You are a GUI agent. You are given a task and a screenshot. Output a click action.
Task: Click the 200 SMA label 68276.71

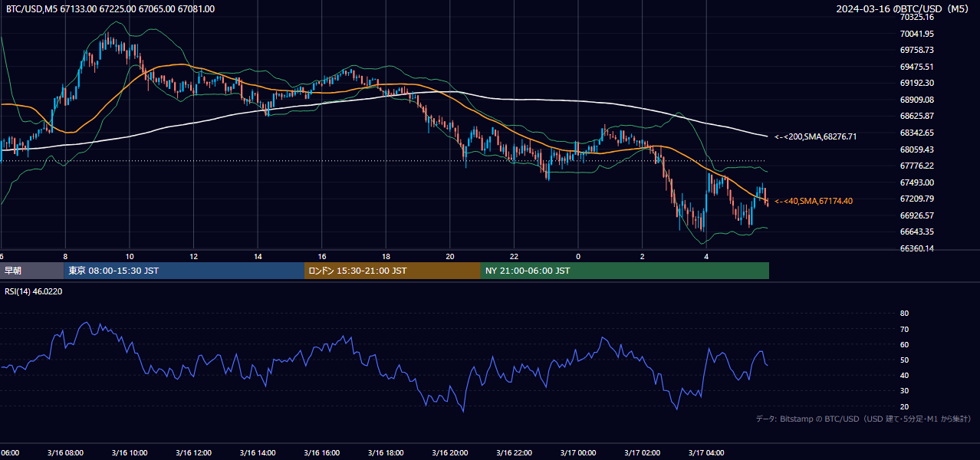pos(815,136)
